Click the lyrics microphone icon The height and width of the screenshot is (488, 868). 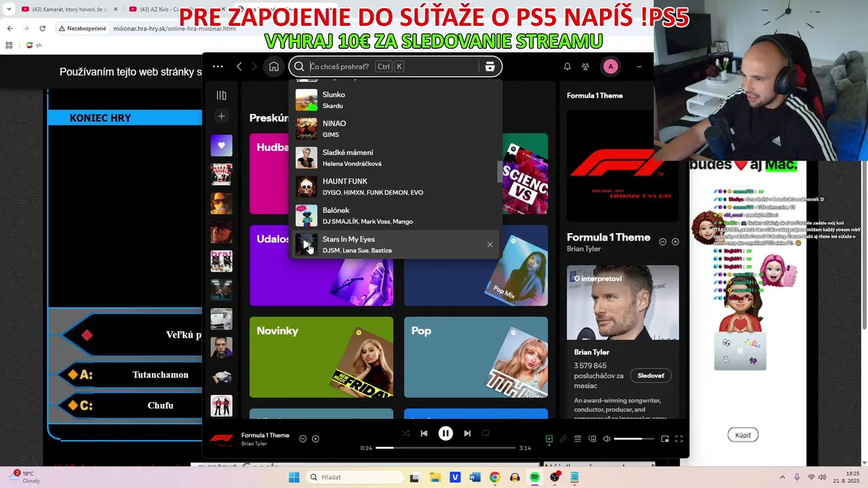click(563, 439)
